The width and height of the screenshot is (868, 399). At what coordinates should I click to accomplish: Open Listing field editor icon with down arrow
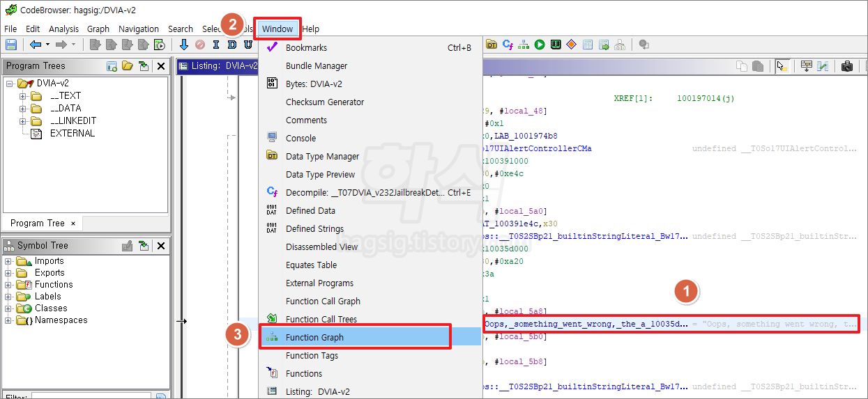806,66
